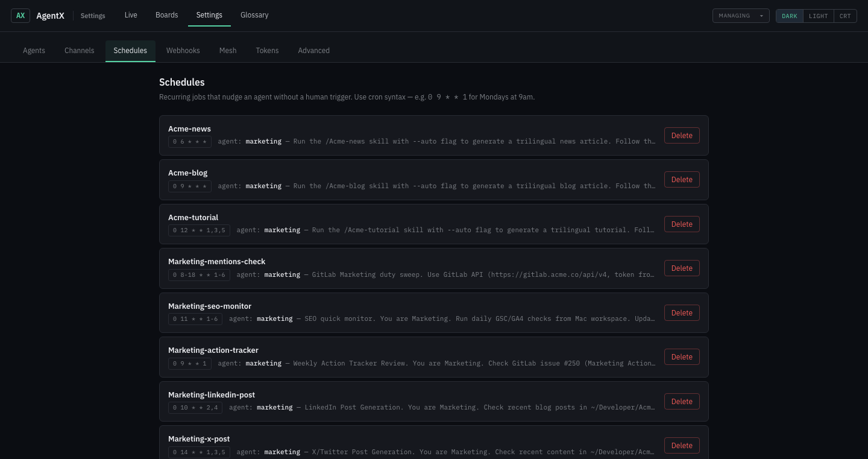The image size is (868, 459).
Task: Click the Marketing-x-post title
Action: [x=199, y=439]
